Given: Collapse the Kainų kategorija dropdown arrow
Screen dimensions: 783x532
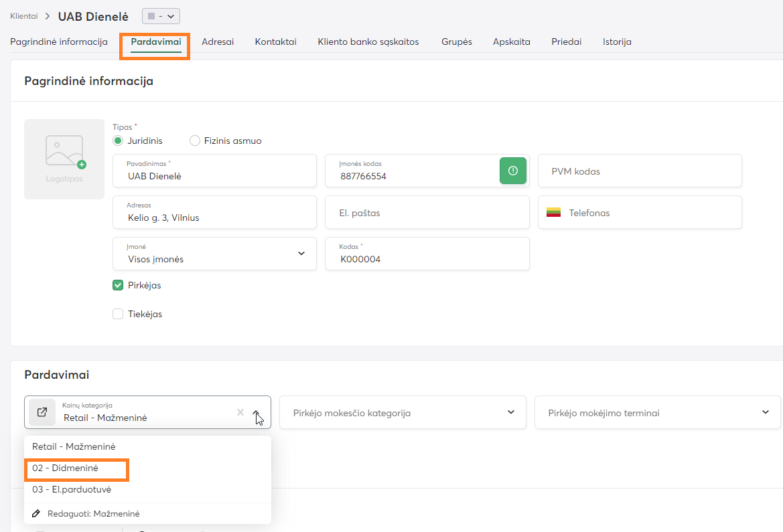Looking at the screenshot, I should (257, 413).
